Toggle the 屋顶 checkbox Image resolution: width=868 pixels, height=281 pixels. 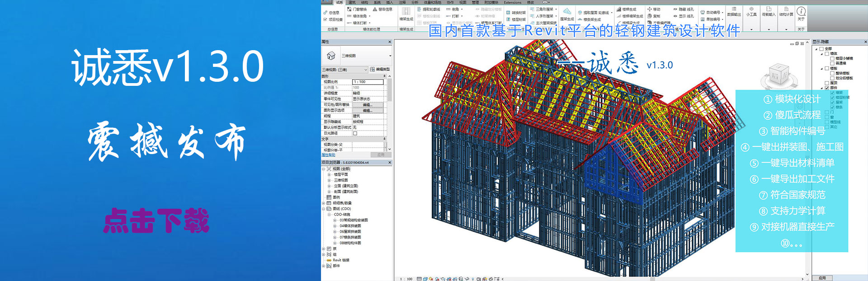[x=827, y=83]
